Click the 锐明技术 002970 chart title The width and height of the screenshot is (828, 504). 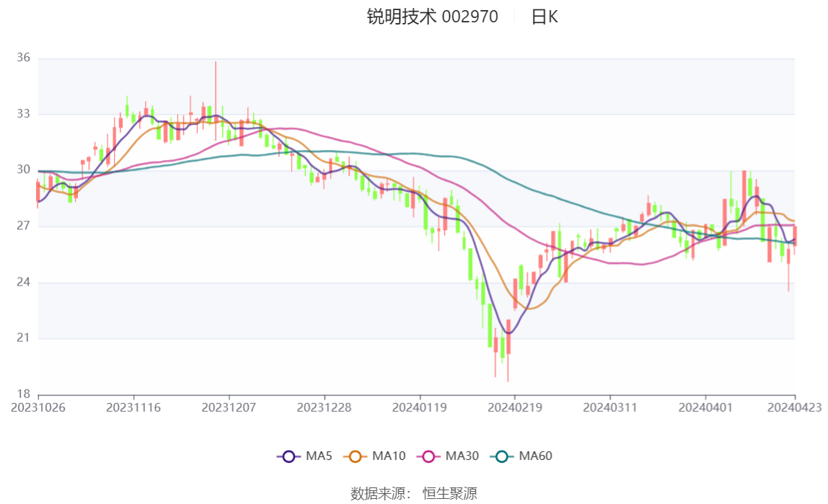point(432,17)
